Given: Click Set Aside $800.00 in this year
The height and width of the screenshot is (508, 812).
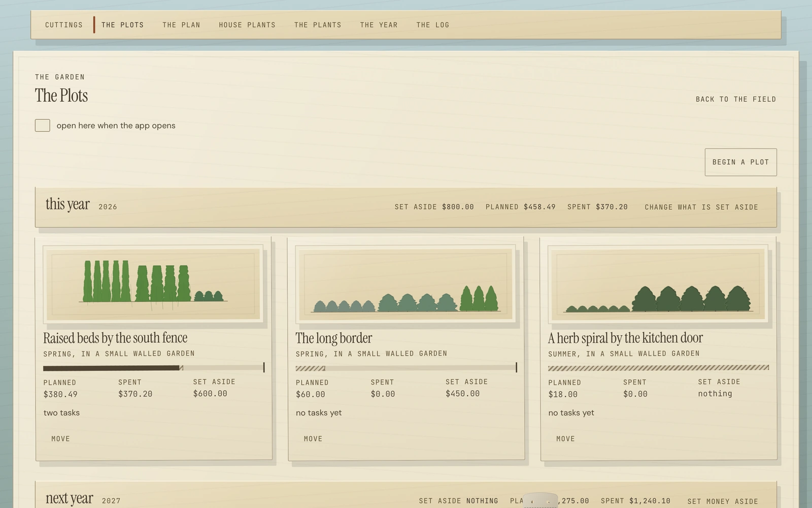Looking at the screenshot, I should point(434,207).
